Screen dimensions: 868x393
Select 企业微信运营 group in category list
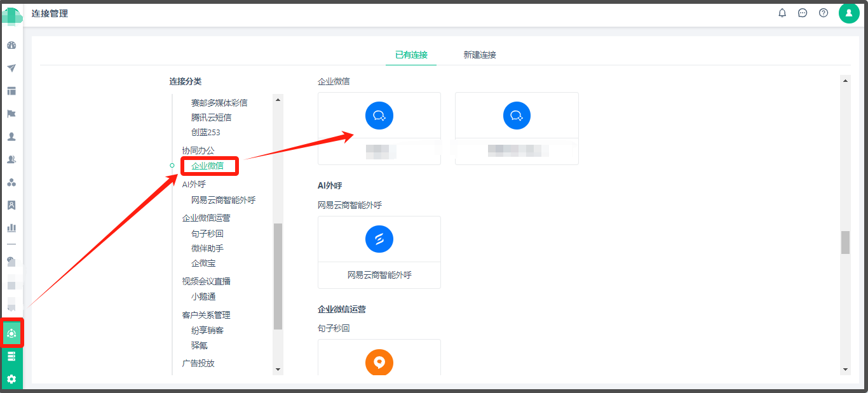(207, 218)
